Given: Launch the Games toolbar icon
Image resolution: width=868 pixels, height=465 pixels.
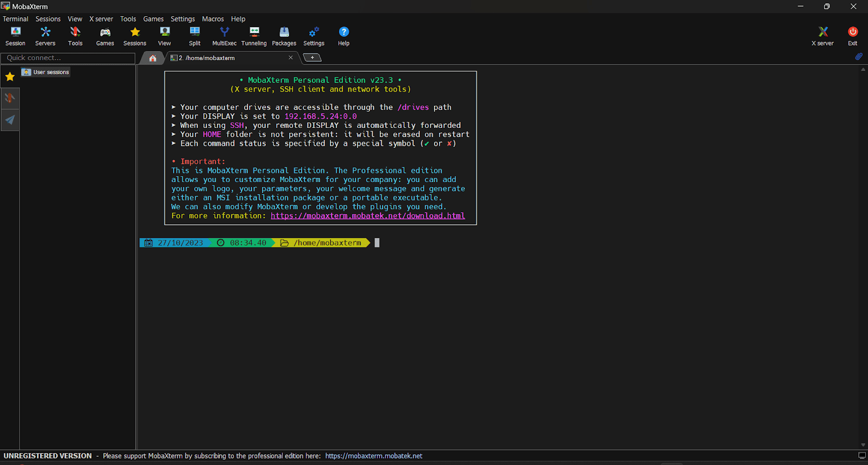Looking at the screenshot, I should [x=105, y=36].
